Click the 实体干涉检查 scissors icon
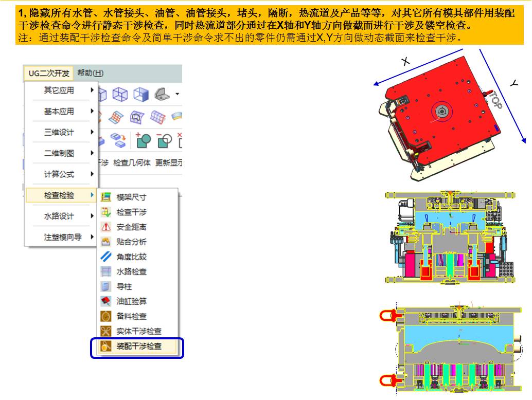The width and height of the screenshot is (532, 400). 106,331
